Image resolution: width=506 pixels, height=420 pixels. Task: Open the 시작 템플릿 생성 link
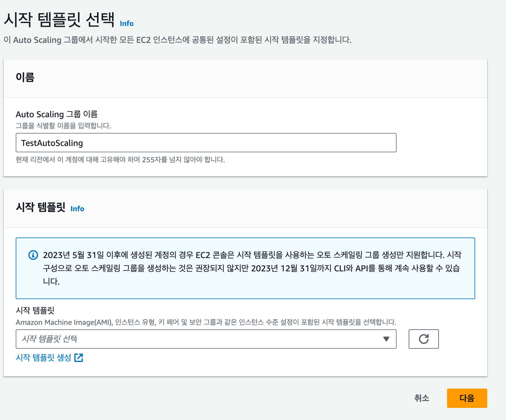click(x=49, y=358)
